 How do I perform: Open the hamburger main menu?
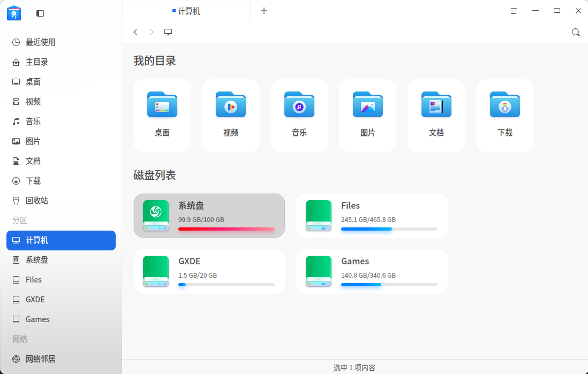click(514, 11)
